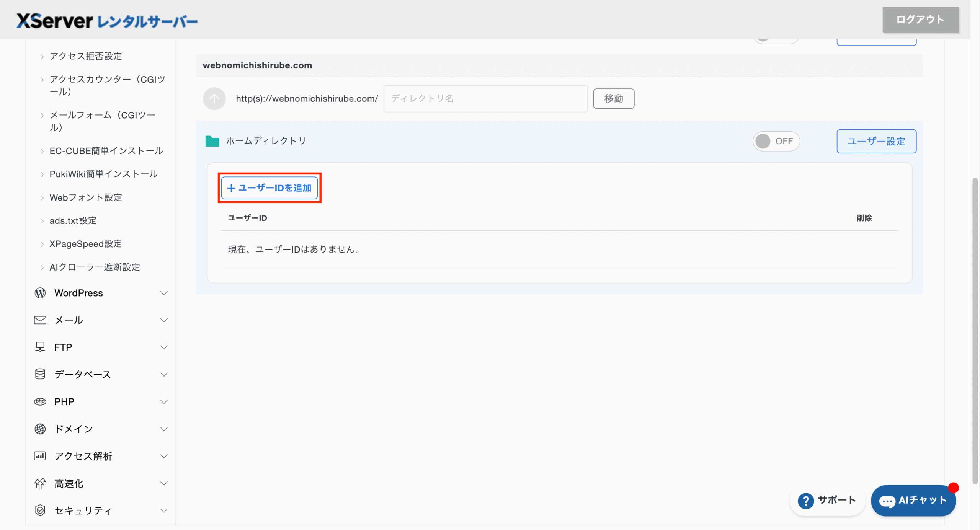
Task: Open Webフォント設定 menu item
Action: (x=86, y=197)
